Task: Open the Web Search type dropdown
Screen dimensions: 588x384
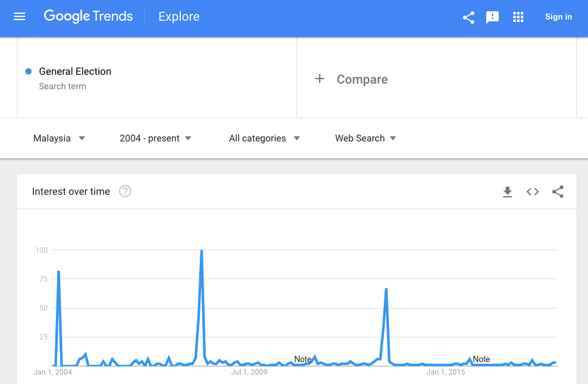Action: (x=366, y=138)
